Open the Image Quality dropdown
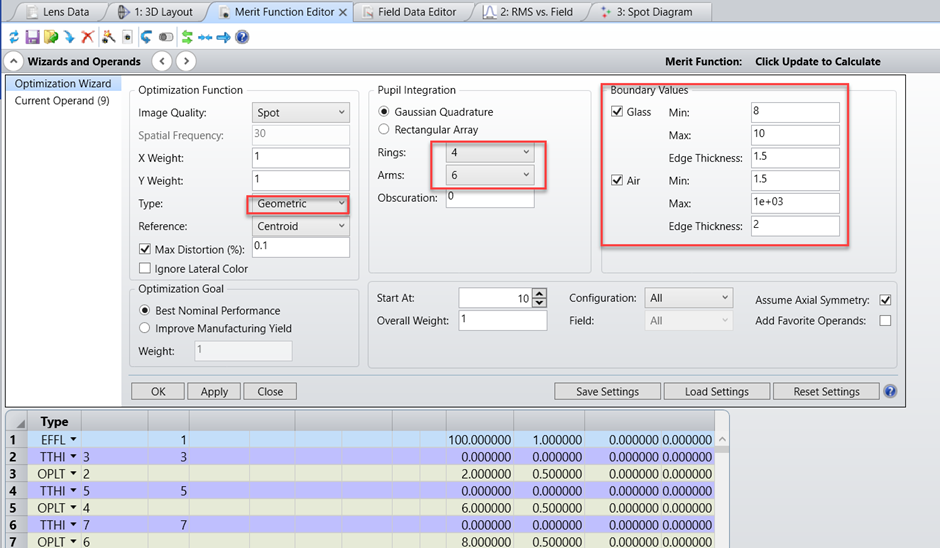The image size is (940, 548). point(300,113)
